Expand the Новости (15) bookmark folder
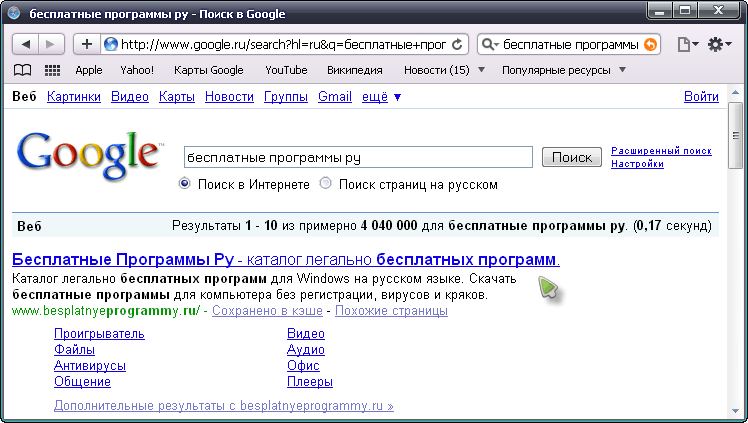748x423 pixels. 444,70
